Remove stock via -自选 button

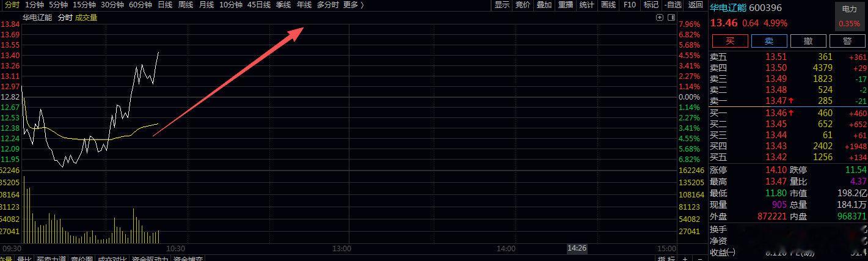tap(673, 5)
